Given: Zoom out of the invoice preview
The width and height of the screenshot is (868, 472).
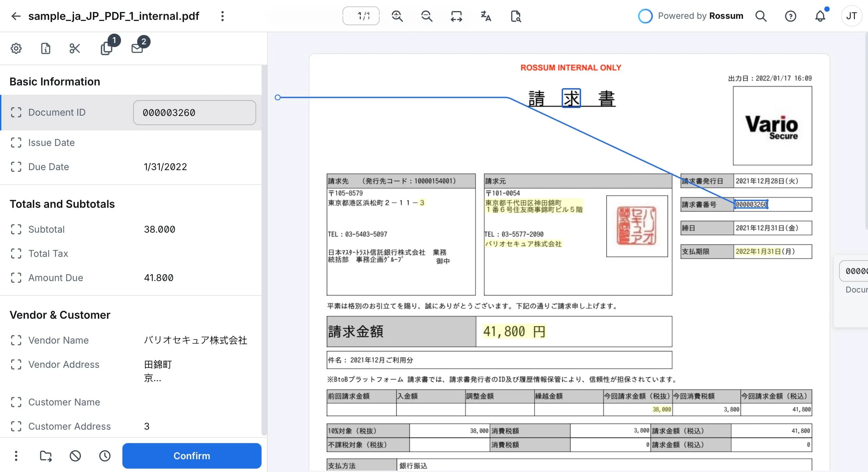Looking at the screenshot, I should pos(427,16).
